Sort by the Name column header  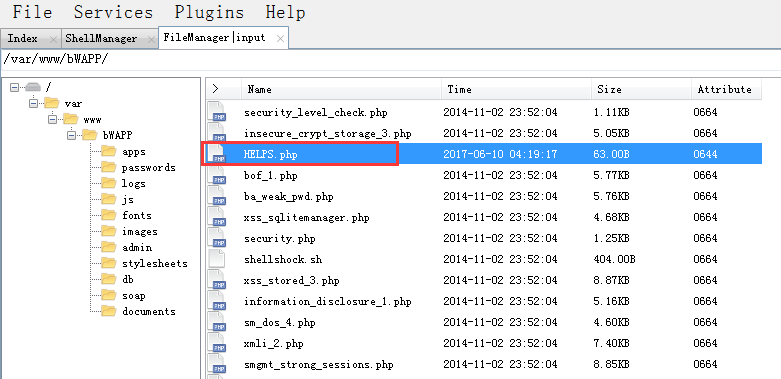tap(341, 89)
